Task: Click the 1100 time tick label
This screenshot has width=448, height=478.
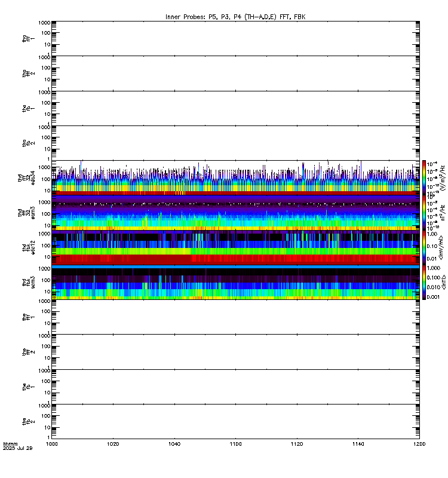Action: coord(235,444)
